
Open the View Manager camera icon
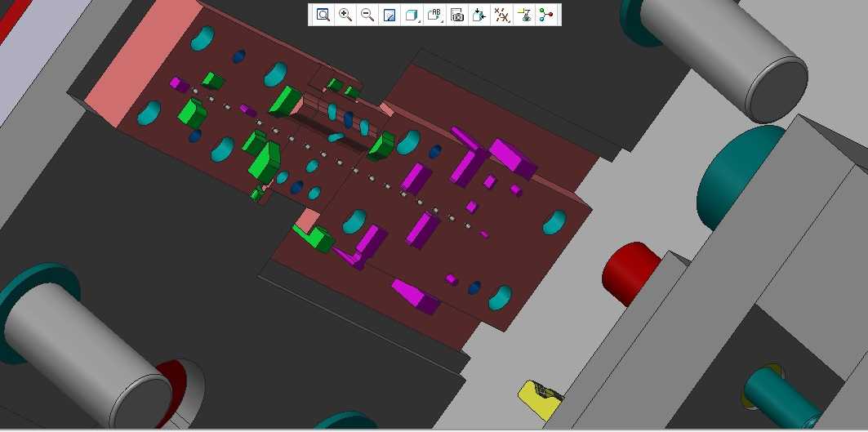456,15
